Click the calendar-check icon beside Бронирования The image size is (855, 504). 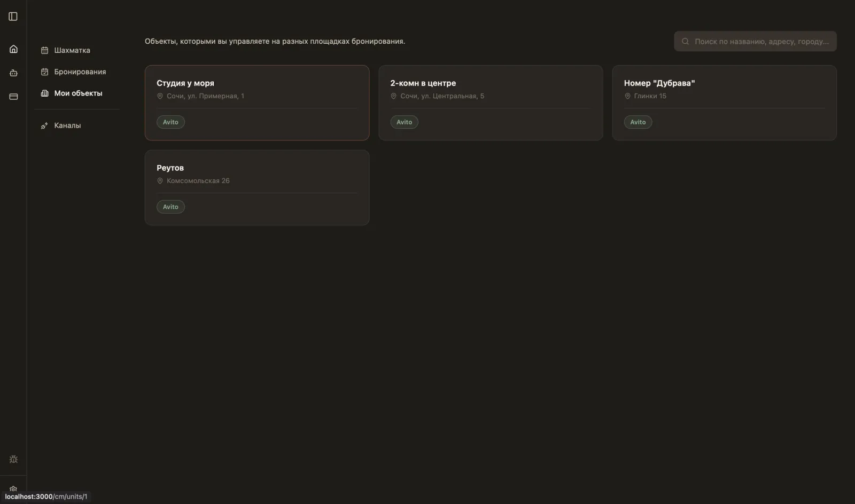pyautogui.click(x=45, y=72)
